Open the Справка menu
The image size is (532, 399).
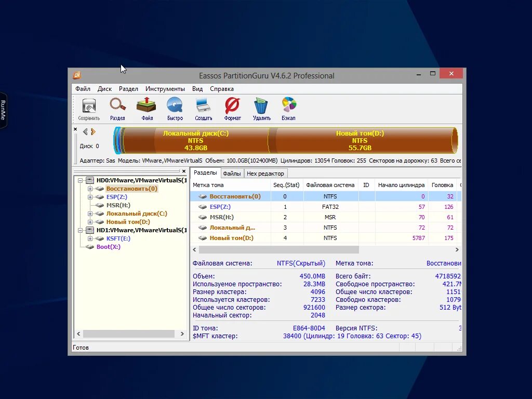point(221,89)
